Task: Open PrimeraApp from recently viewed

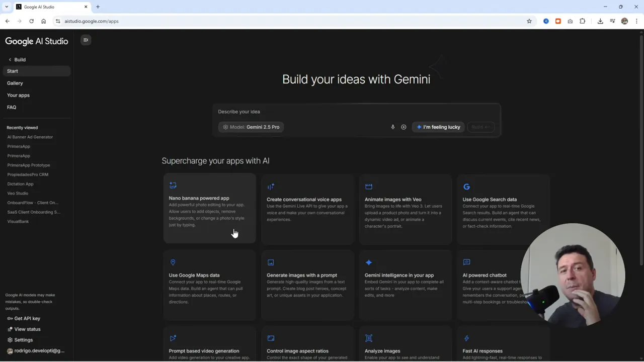Action: 19,146
